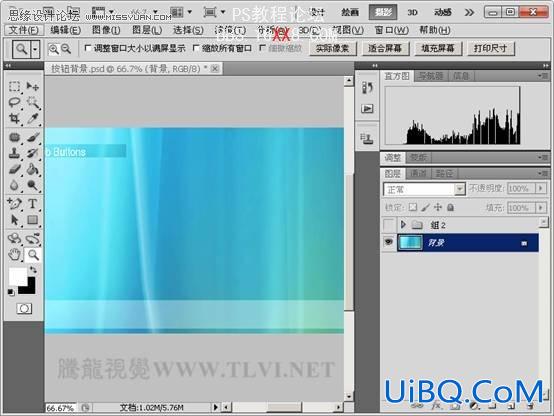Screen dimensions: 554x416
Task: Select the Zoom tool in toolbox
Action: [x=33, y=254]
